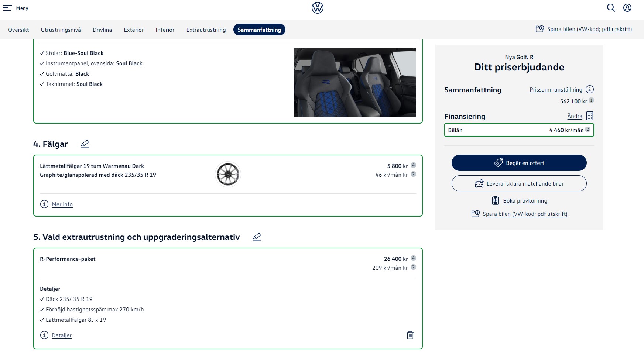The width and height of the screenshot is (644, 352).
Task: Switch to the Utrustningsnivå tab
Action: 61,30
